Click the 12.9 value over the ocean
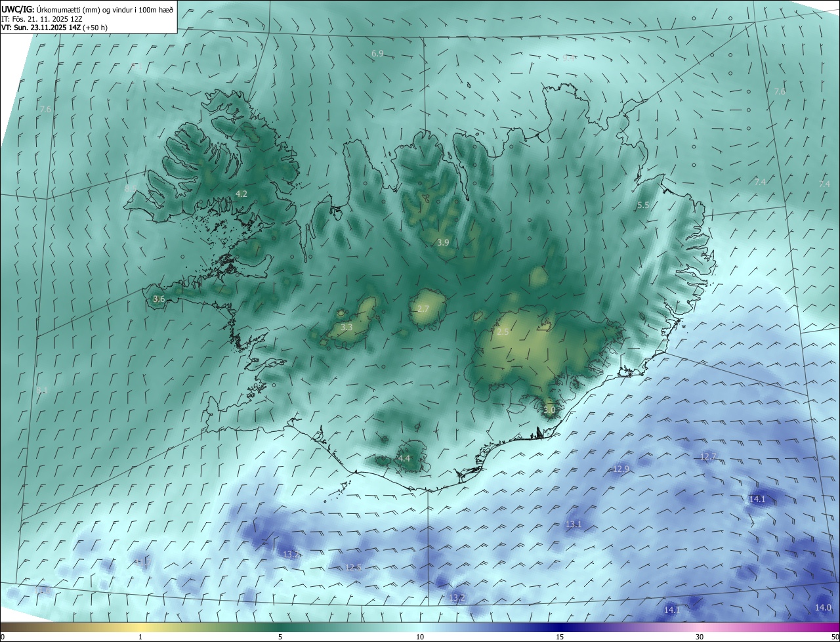The image size is (840, 642). click(x=621, y=469)
